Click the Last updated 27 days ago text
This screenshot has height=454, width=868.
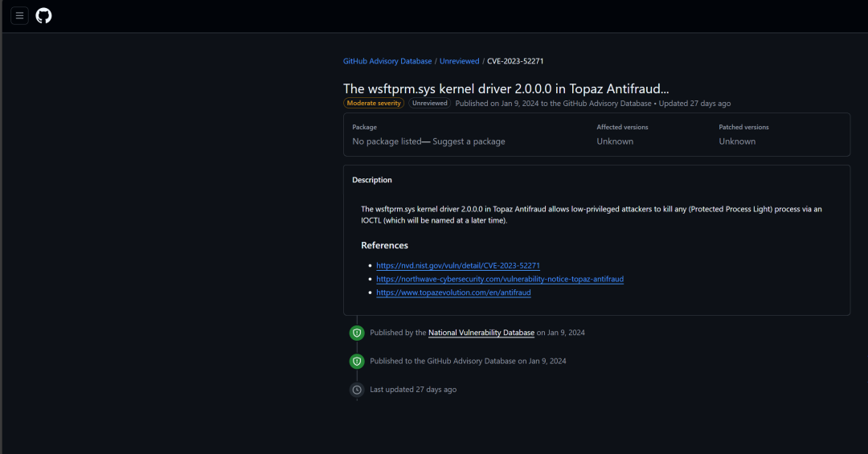click(413, 389)
